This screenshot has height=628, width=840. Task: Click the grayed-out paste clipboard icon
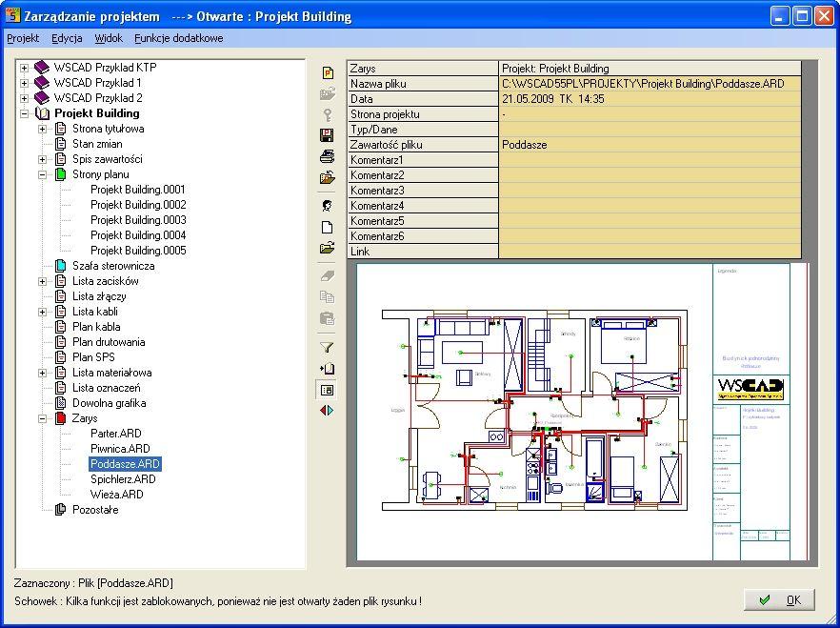(x=328, y=318)
